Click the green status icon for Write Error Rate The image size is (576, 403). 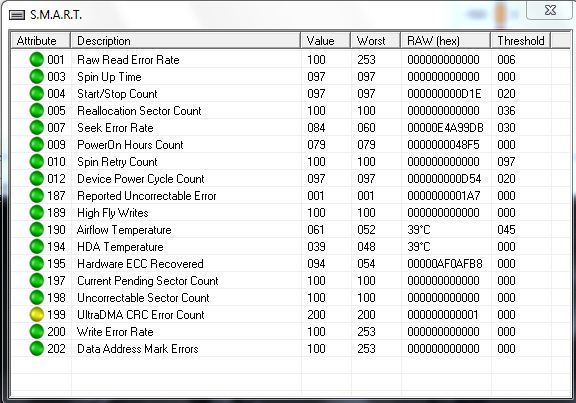(36, 331)
